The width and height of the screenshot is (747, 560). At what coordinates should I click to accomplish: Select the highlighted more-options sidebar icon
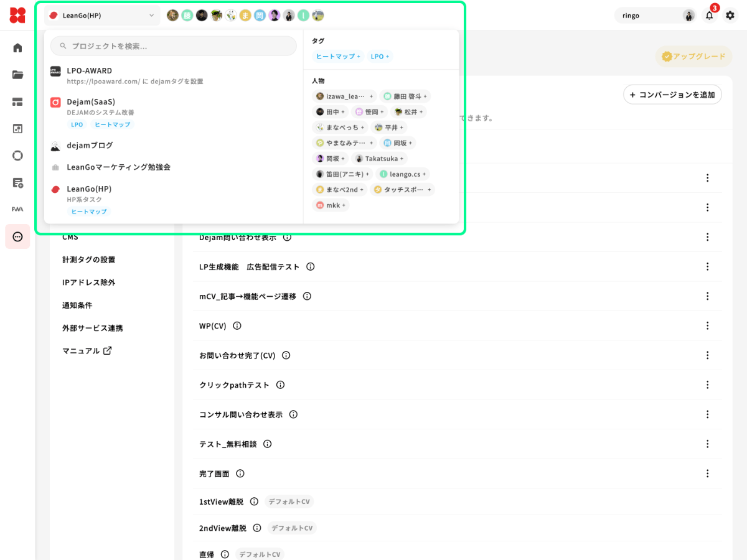click(x=17, y=236)
